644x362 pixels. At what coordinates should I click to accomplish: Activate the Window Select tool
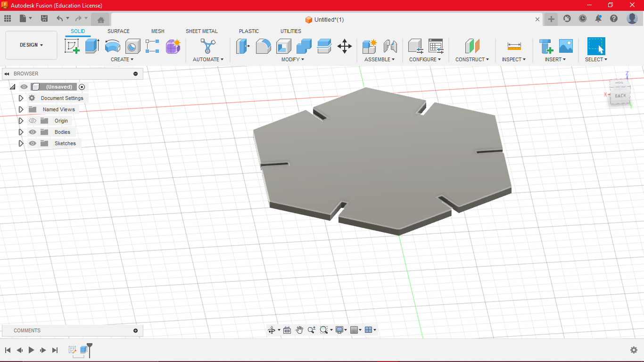596,46
